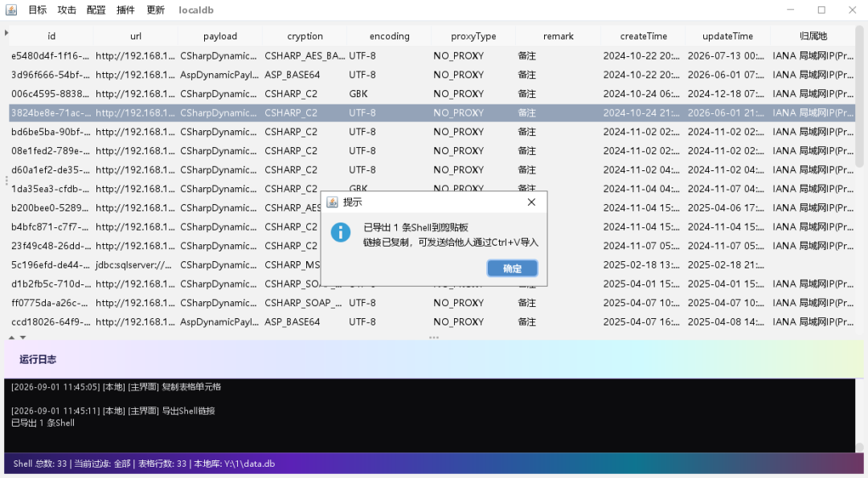Open the 插件 menu
868x478 pixels.
click(125, 10)
